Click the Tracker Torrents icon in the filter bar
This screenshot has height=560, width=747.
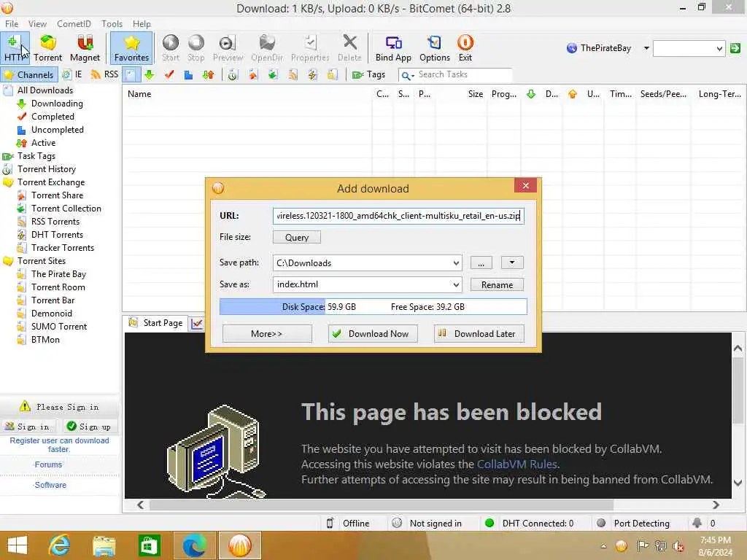point(332,75)
